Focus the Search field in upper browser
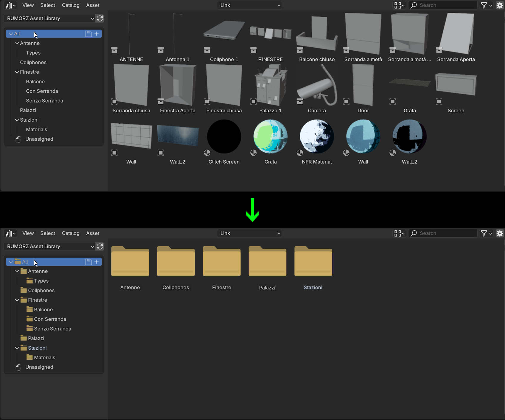This screenshot has width=505, height=420. [443, 5]
